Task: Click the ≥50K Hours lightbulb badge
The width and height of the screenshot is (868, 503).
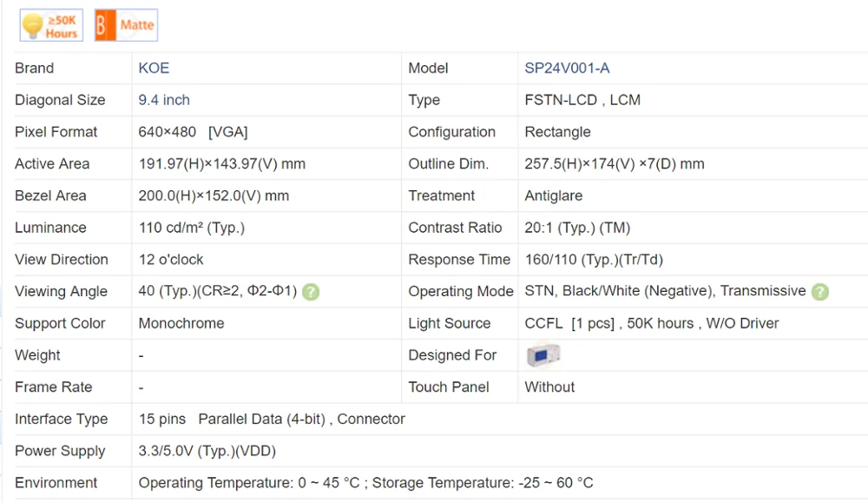Action: point(51,25)
